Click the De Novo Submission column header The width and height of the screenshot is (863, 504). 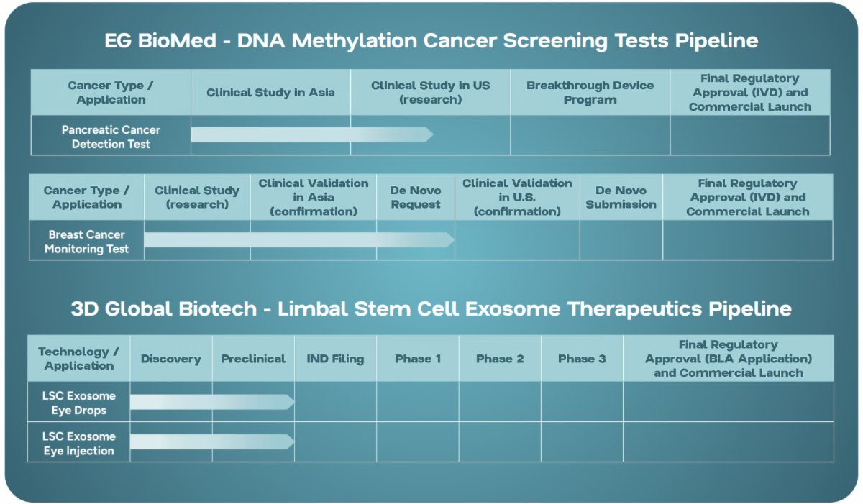tap(621, 198)
